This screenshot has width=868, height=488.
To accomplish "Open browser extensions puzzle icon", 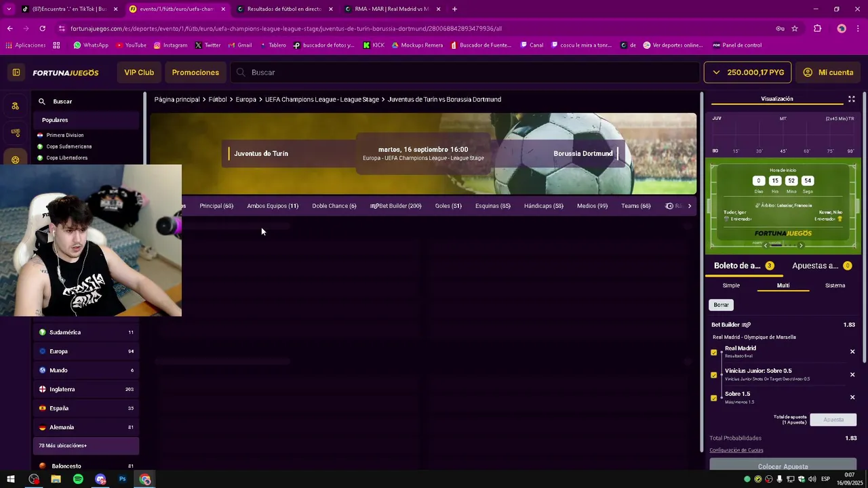I will point(817,28).
